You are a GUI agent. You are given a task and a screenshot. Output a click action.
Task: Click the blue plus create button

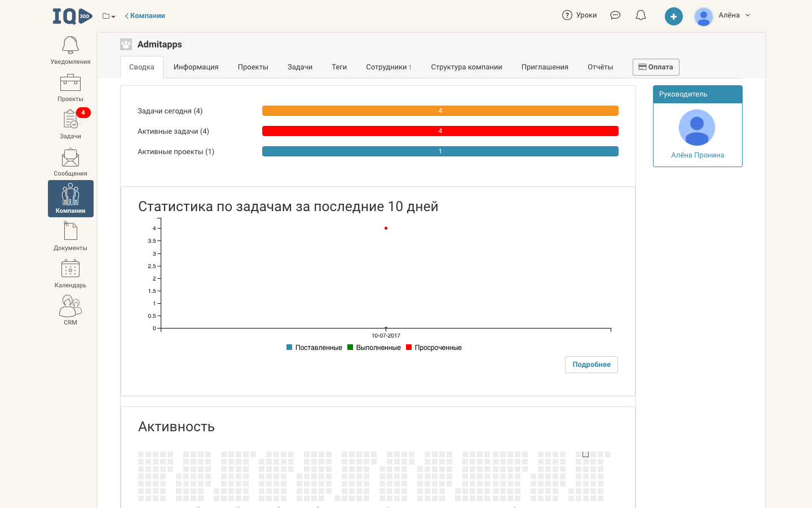coord(673,16)
